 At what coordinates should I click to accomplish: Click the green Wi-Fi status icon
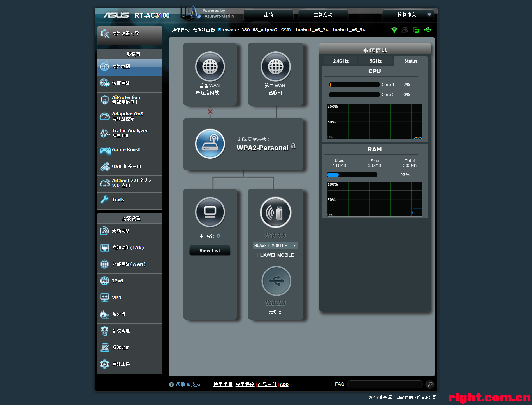click(x=394, y=30)
